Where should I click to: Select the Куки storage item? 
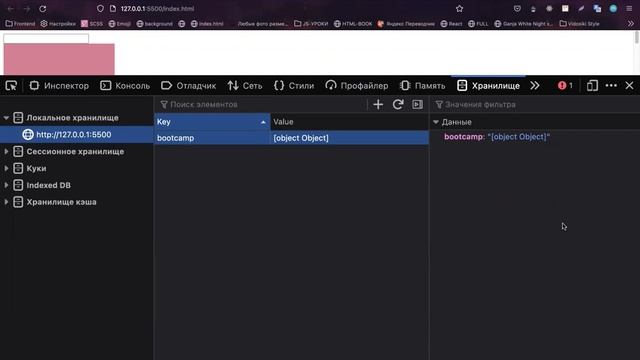click(36, 168)
